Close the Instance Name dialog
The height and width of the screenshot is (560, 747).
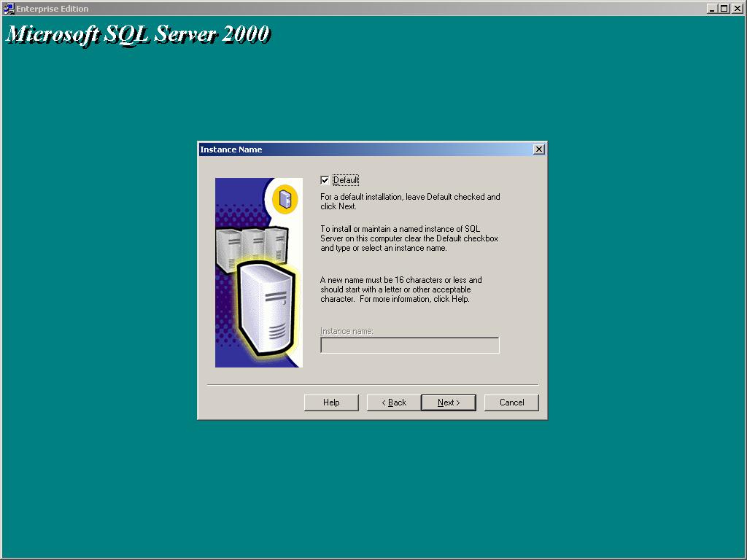point(539,149)
